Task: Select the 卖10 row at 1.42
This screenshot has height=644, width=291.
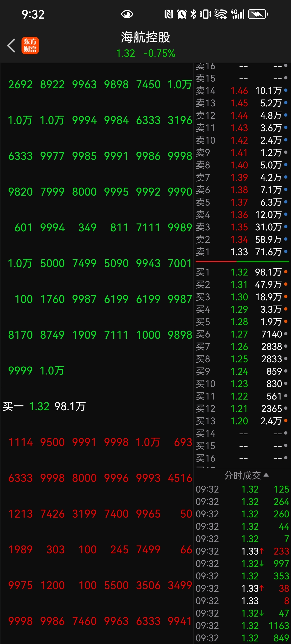Action: point(242,140)
